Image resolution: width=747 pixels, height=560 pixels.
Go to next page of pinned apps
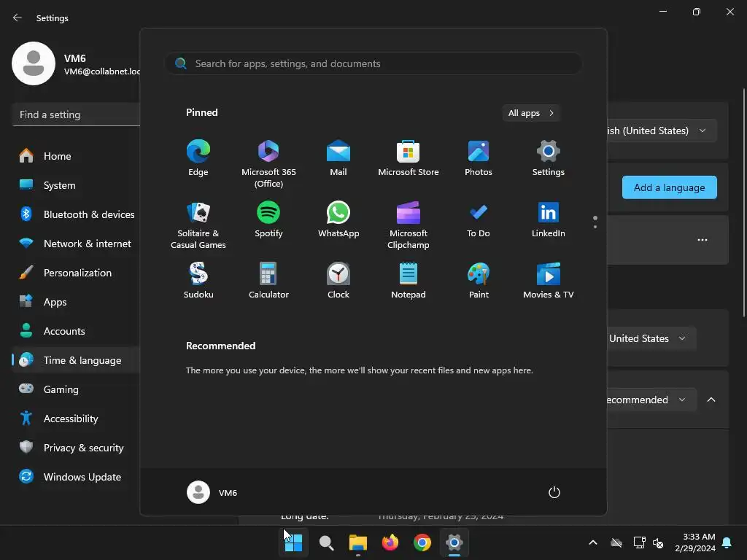[595, 227]
